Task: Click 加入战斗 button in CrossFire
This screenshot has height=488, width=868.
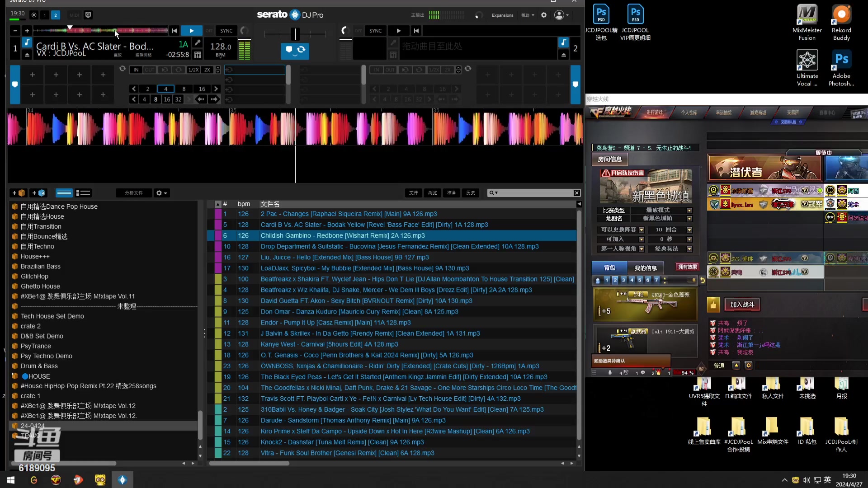Action: pos(742,305)
